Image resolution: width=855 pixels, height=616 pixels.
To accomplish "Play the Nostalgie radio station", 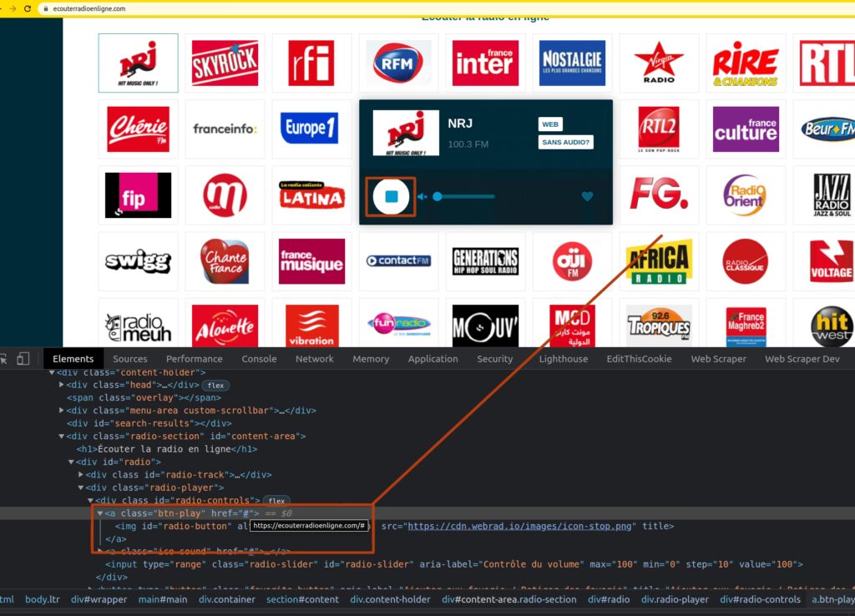I will tap(572, 63).
